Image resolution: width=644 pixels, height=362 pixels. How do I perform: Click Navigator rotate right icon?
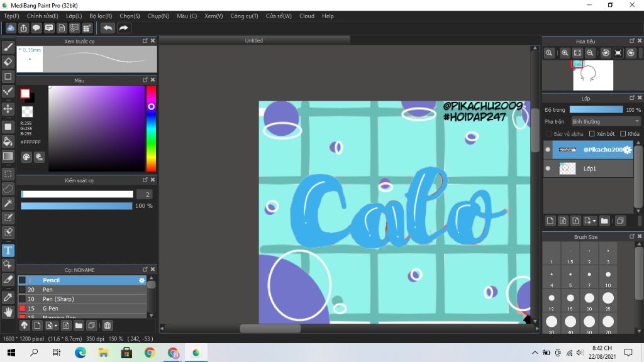point(631,53)
